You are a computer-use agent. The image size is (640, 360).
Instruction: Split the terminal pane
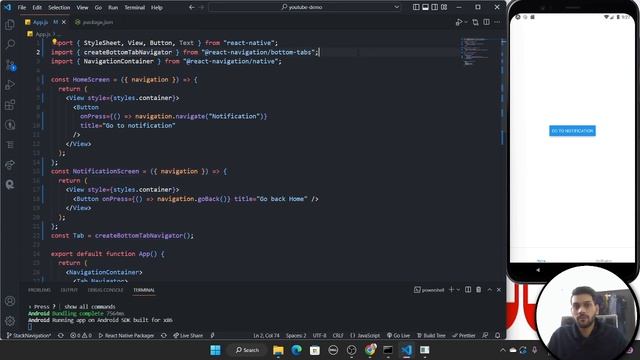click(468, 290)
